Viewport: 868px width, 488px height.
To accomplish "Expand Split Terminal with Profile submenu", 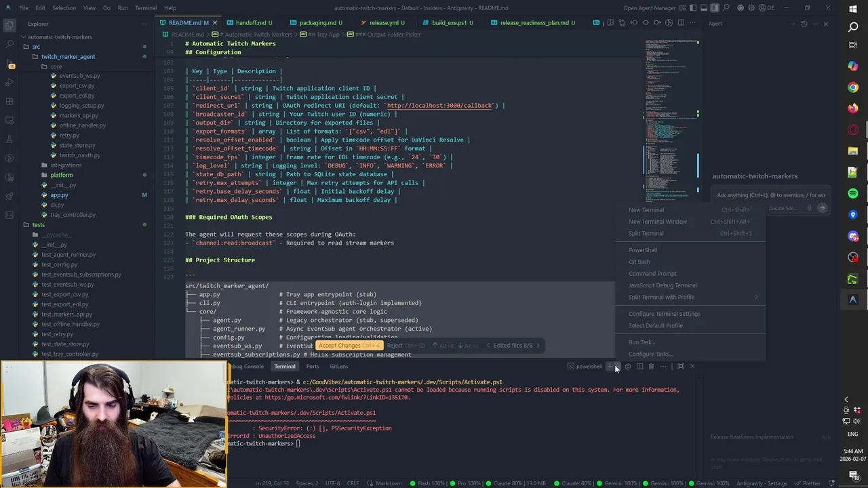I will [x=690, y=297].
